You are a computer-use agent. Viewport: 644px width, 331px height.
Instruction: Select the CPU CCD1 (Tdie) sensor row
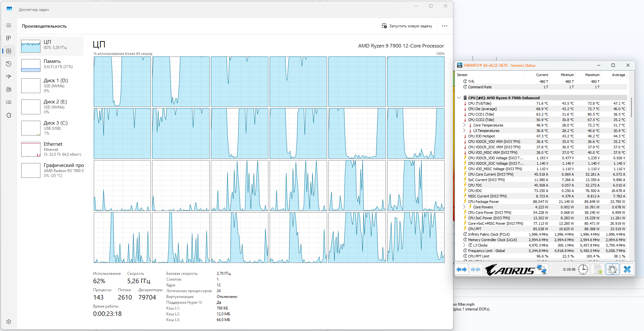pos(541,114)
